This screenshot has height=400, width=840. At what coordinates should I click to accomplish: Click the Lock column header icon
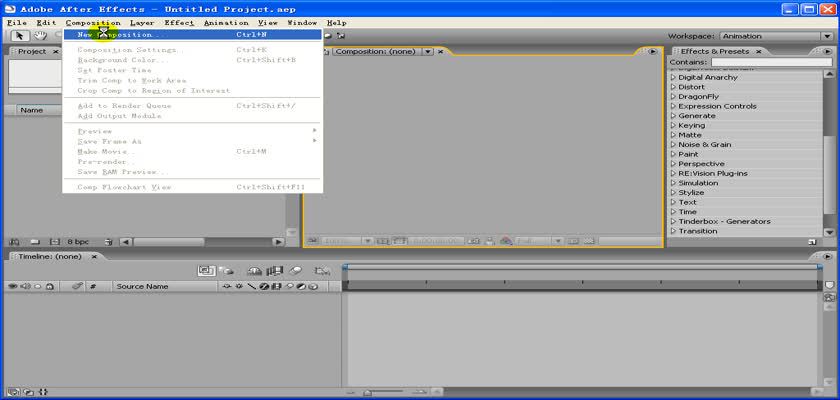tap(50, 286)
